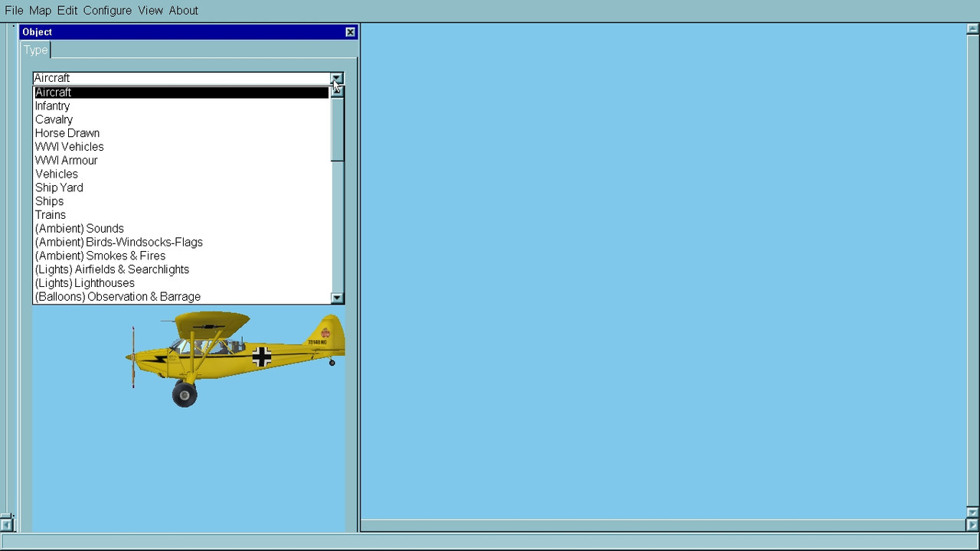Click map scroll right arrow at bottom

972,525
